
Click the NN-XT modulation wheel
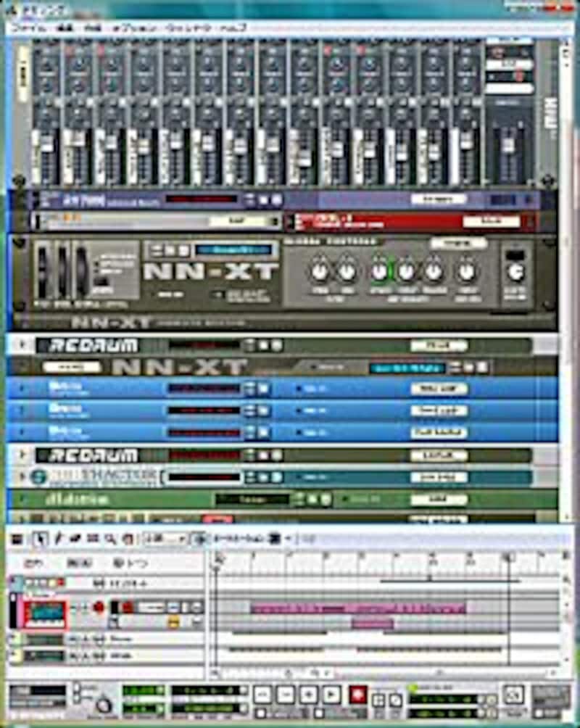point(62,272)
